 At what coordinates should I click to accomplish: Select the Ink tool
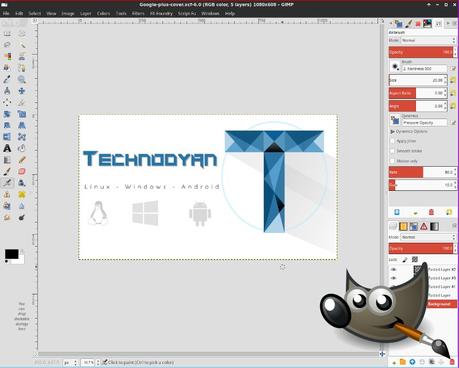point(22,183)
